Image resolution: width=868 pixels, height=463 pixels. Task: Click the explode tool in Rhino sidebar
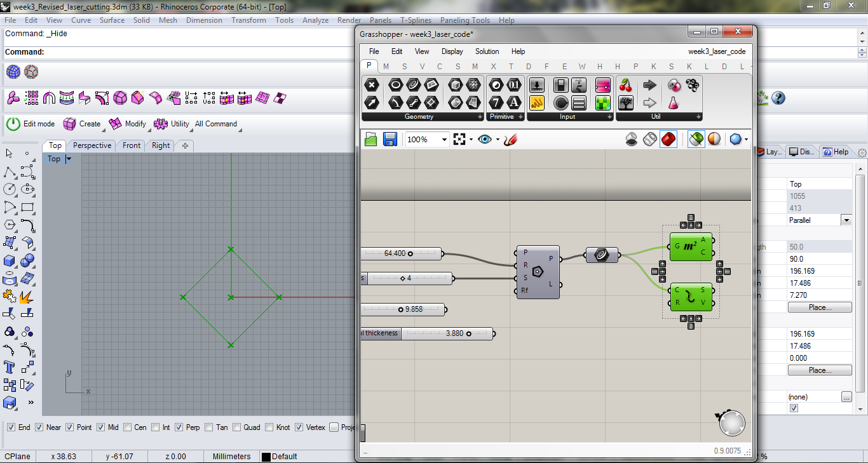(27, 296)
